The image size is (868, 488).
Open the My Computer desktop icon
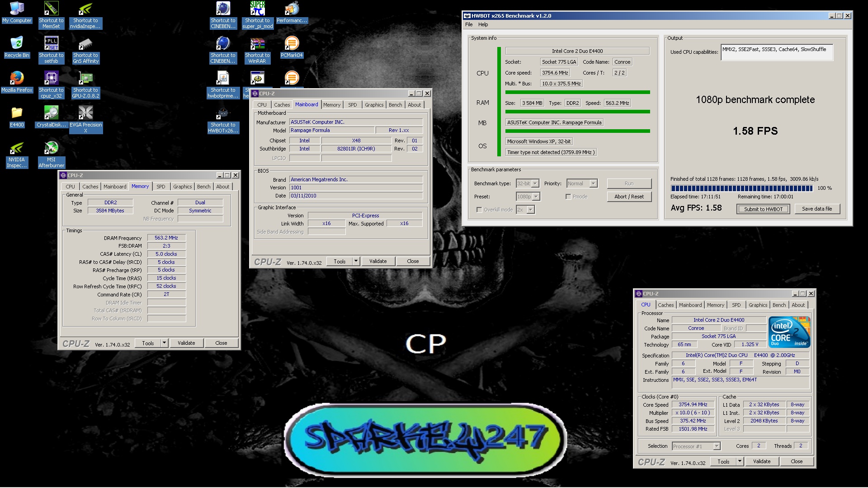(17, 13)
